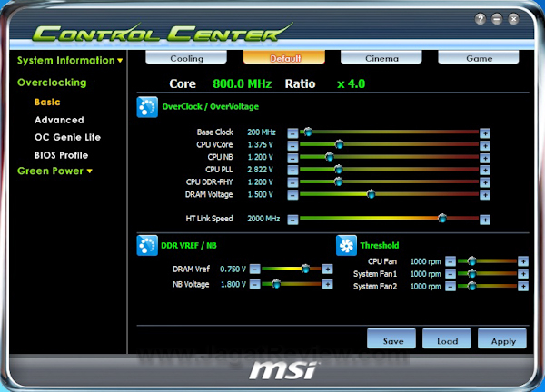Click the DRAM Vref slider knob
545x392 pixels.
pos(305,269)
